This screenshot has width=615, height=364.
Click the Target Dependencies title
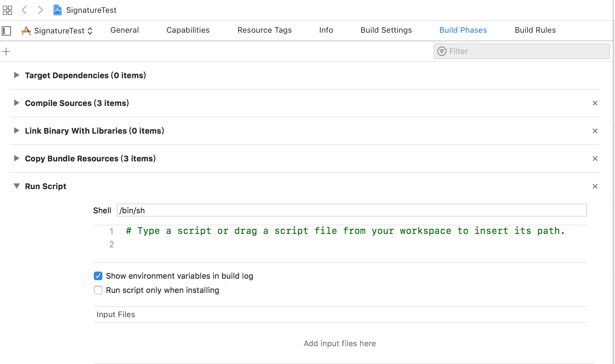point(85,75)
